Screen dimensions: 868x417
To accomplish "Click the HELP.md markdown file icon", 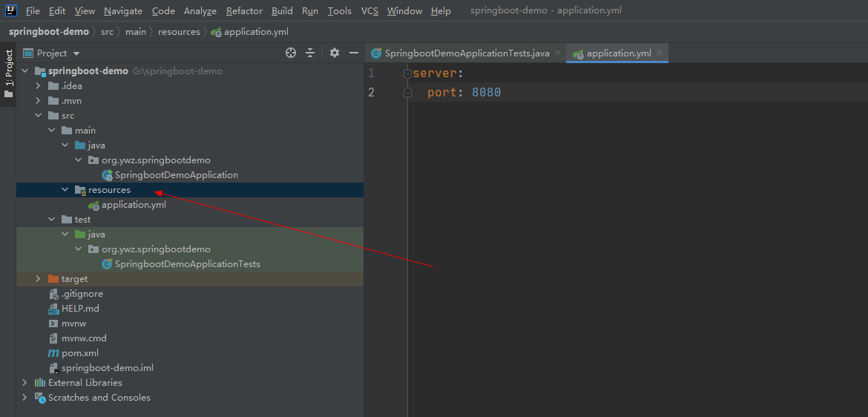I will pyautogui.click(x=53, y=309).
